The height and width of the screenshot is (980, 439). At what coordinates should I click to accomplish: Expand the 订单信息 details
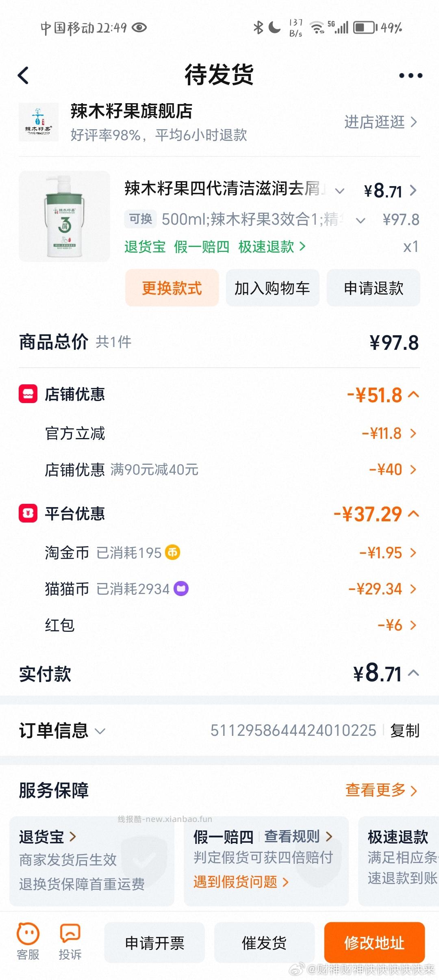point(100,731)
